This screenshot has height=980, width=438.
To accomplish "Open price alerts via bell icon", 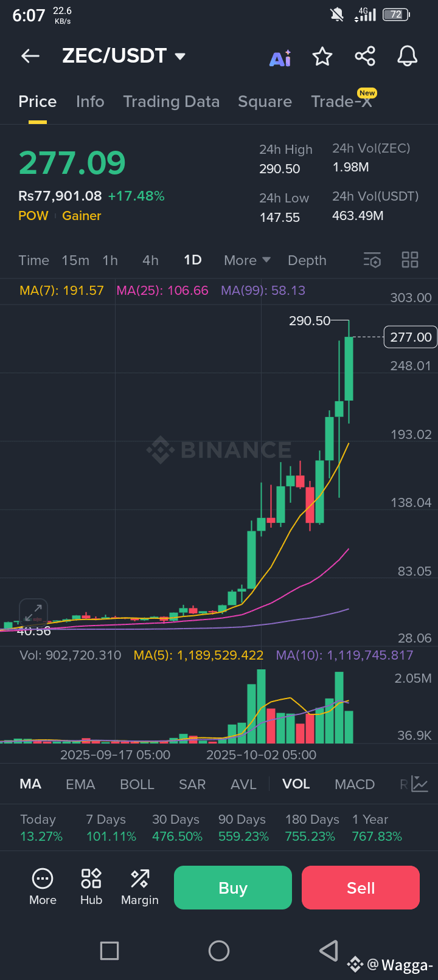I will click(407, 56).
